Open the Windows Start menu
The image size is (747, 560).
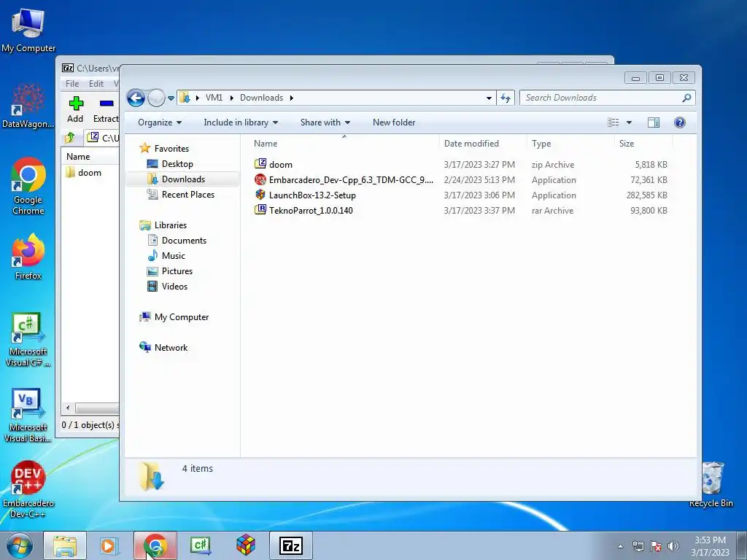[x=20, y=545]
